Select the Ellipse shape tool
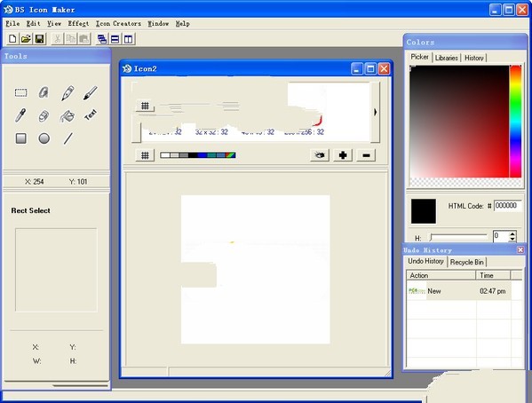532x403 pixels. coord(44,138)
